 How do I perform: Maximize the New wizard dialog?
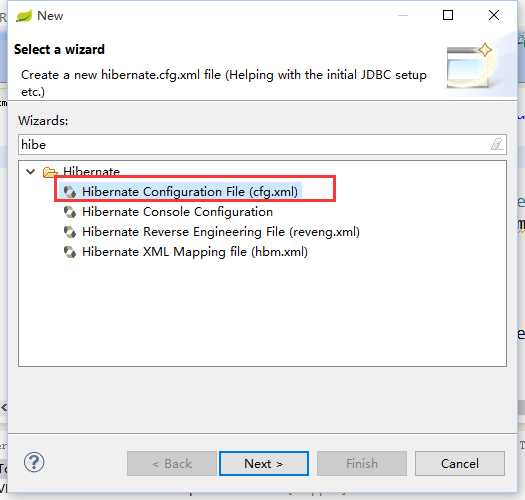(448, 15)
